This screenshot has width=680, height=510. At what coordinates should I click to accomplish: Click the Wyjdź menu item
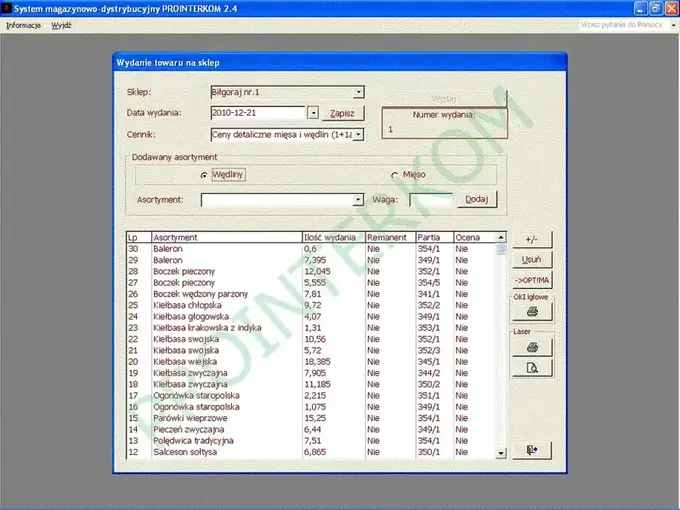pos(61,25)
